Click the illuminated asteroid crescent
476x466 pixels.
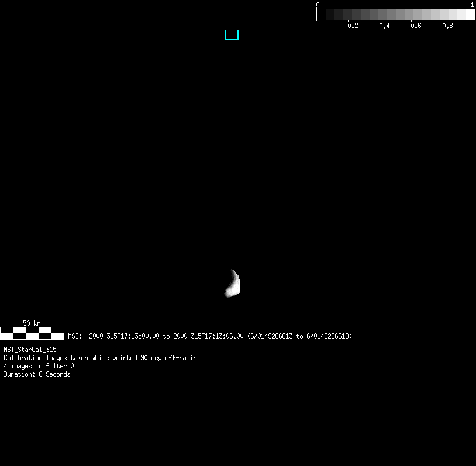(x=233, y=283)
